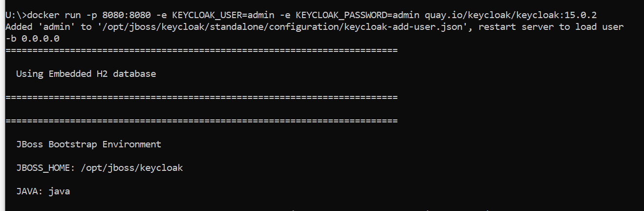Viewport: 644px width, 211px height.
Task: Click the "-b 0.0.0.0" bind argument line
Action: [x=32, y=38]
